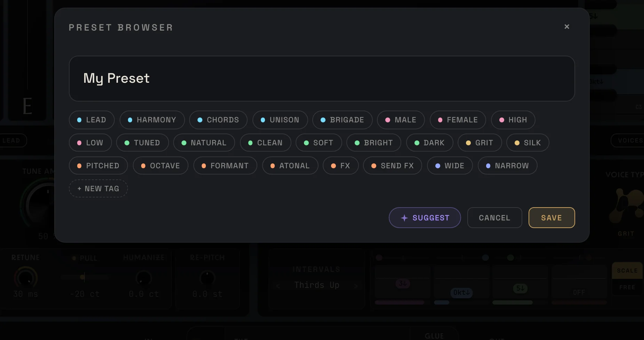Select the ATONAL tag
The width and height of the screenshot is (644, 340).
(290, 166)
